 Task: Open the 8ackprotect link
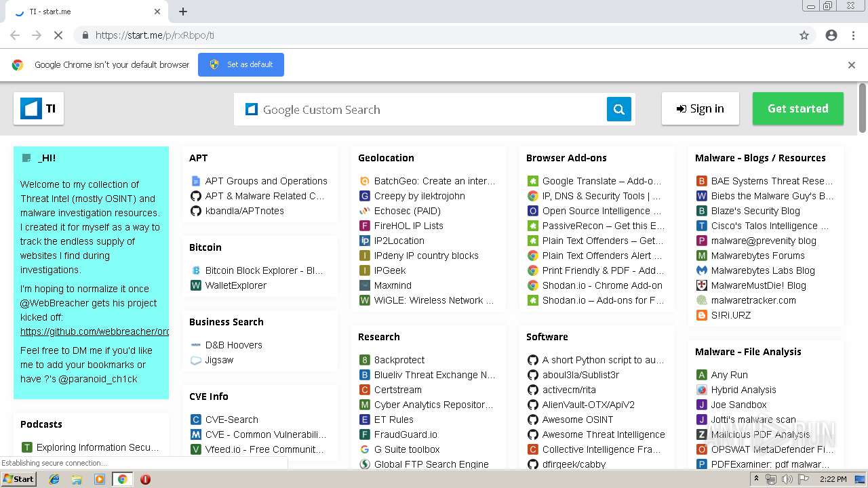[399, 360]
